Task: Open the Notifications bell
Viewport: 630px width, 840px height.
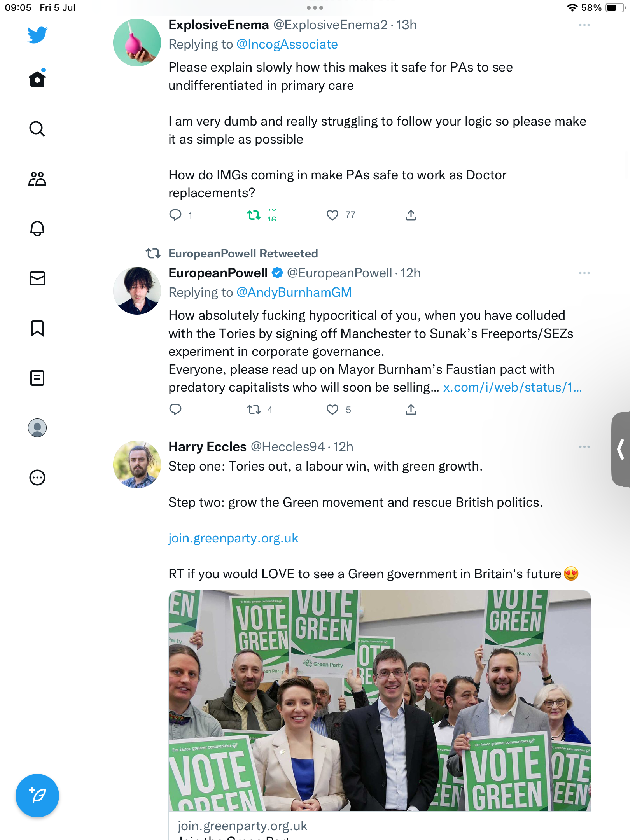Action: click(x=37, y=229)
